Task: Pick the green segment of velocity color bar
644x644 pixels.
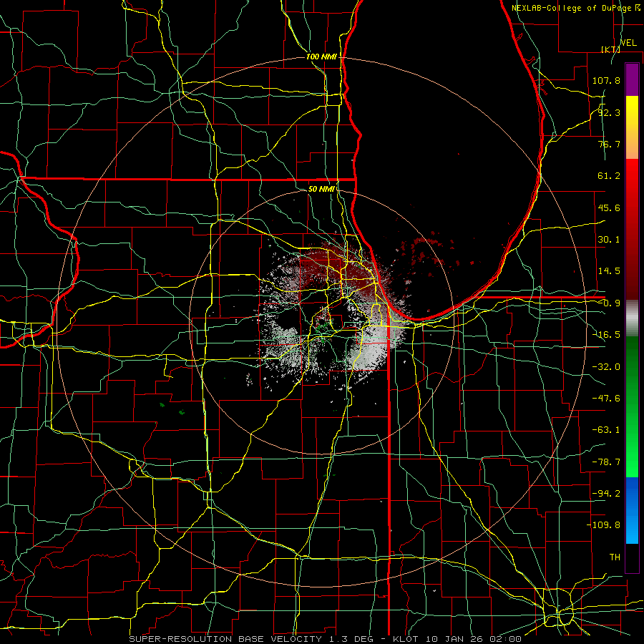Action: click(632, 406)
